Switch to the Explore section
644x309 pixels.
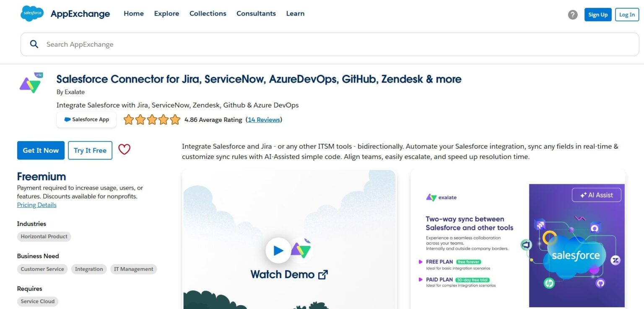point(166,13)
